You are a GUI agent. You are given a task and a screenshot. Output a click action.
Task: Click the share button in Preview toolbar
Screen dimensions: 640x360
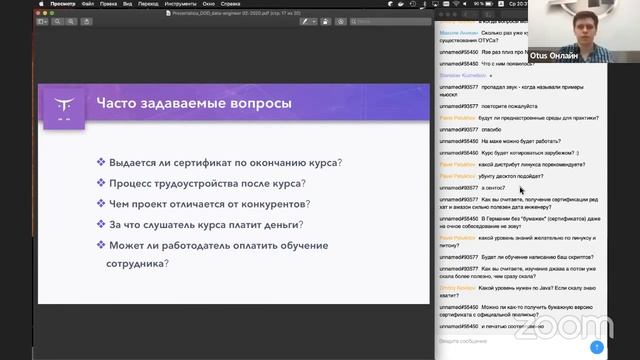[x=87, y=21]
